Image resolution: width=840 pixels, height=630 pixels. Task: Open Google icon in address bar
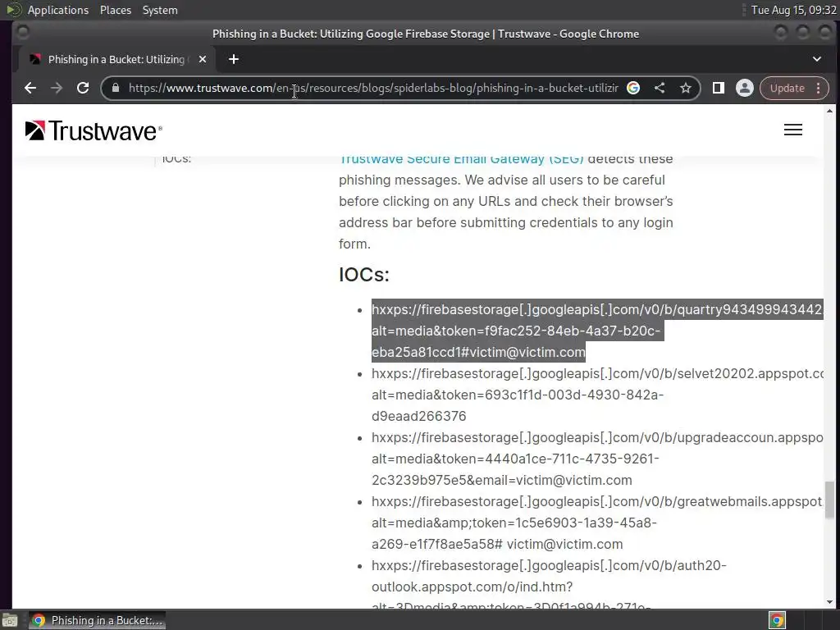click(x=633, y=88)
